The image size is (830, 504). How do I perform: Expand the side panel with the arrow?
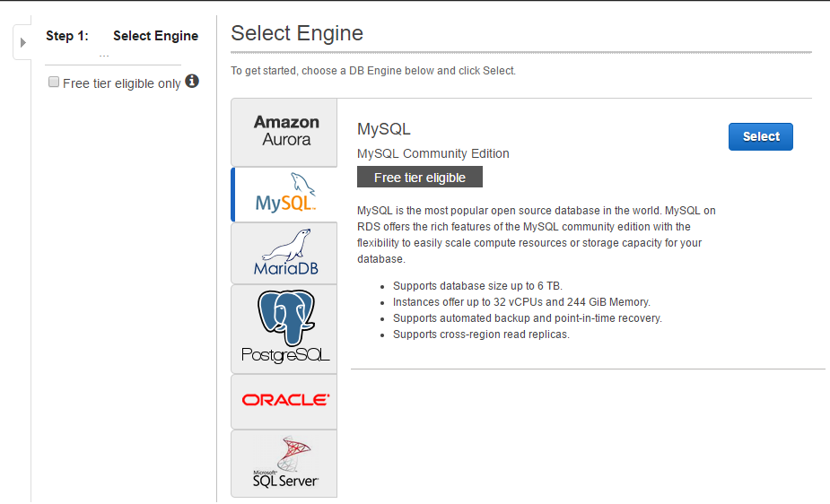click(22, 42)
